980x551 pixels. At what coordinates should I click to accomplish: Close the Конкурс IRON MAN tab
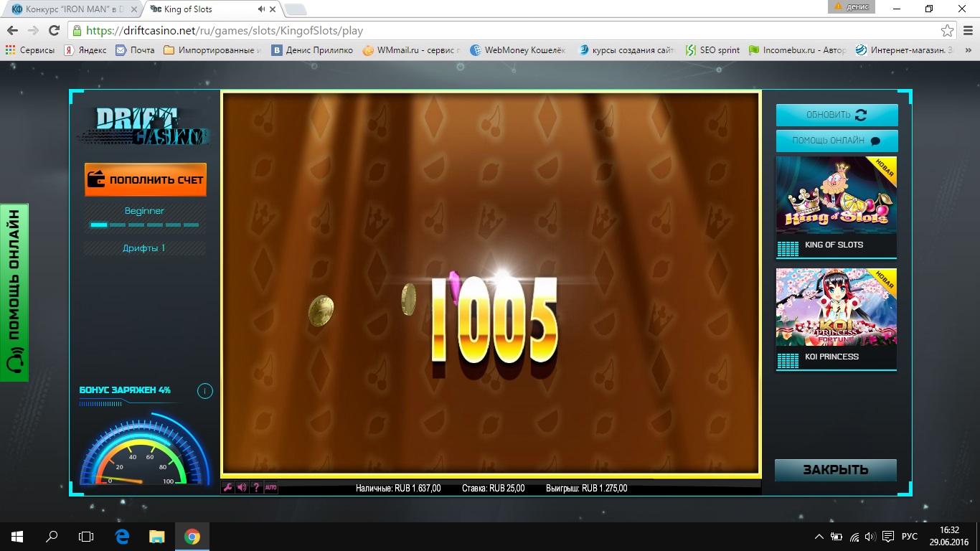click(x=134, y=9)
